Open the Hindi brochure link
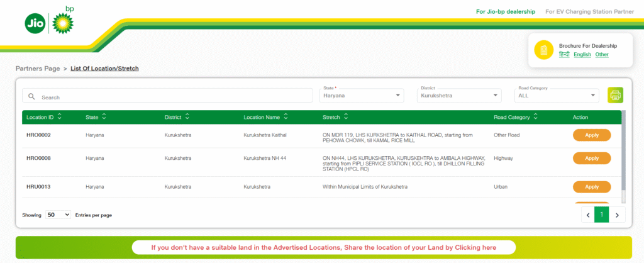The height and width of the screenshot is (263, 644). (x=564, y=55)
